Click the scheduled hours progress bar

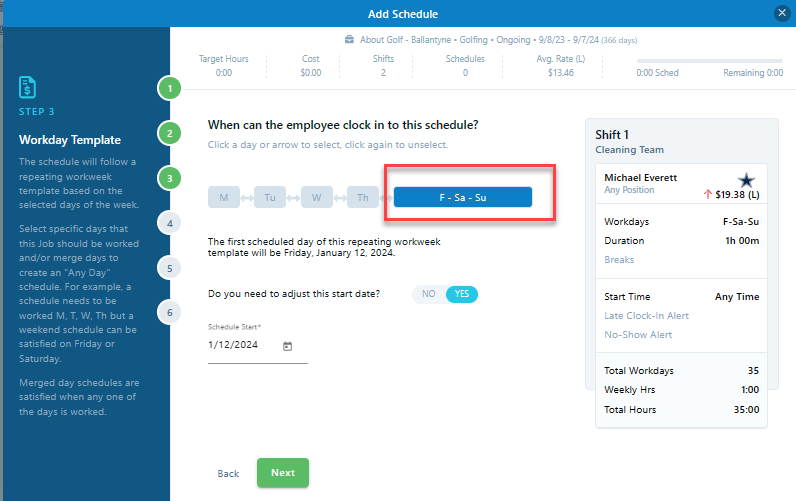pos(710,61)
